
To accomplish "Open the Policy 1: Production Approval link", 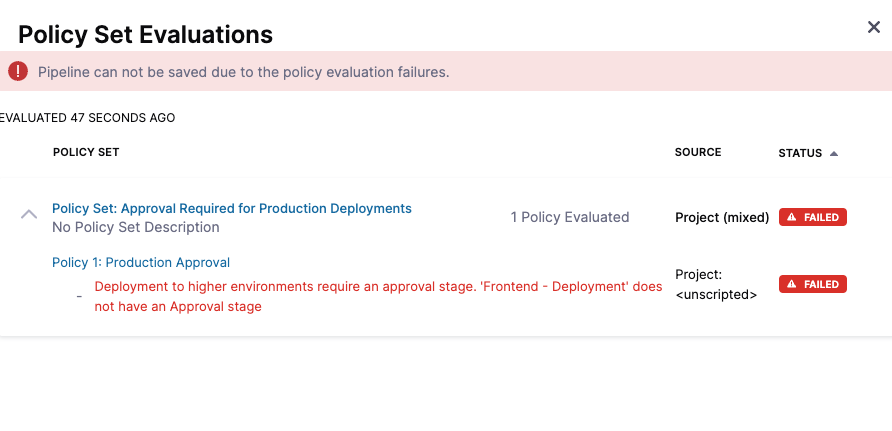I will (x=141, y=262).
